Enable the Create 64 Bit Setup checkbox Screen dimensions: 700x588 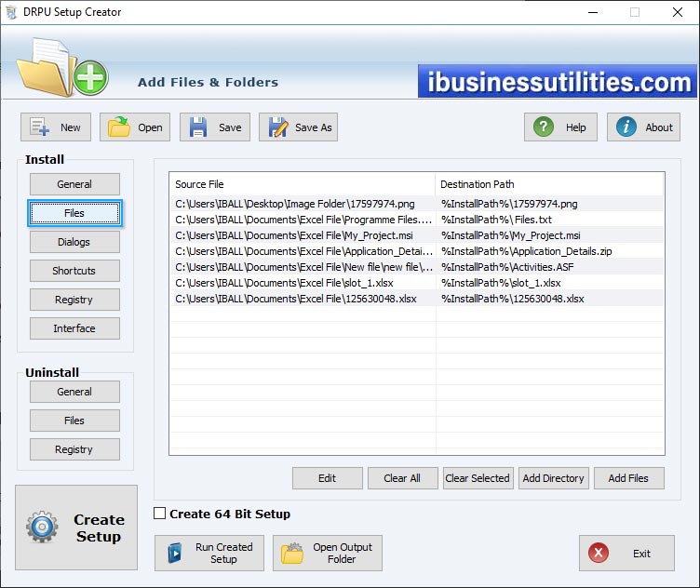tap(159, 514)
